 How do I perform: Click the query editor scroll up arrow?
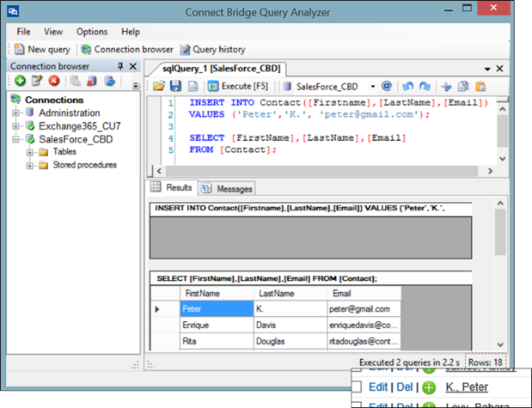[x=503, y=109]
